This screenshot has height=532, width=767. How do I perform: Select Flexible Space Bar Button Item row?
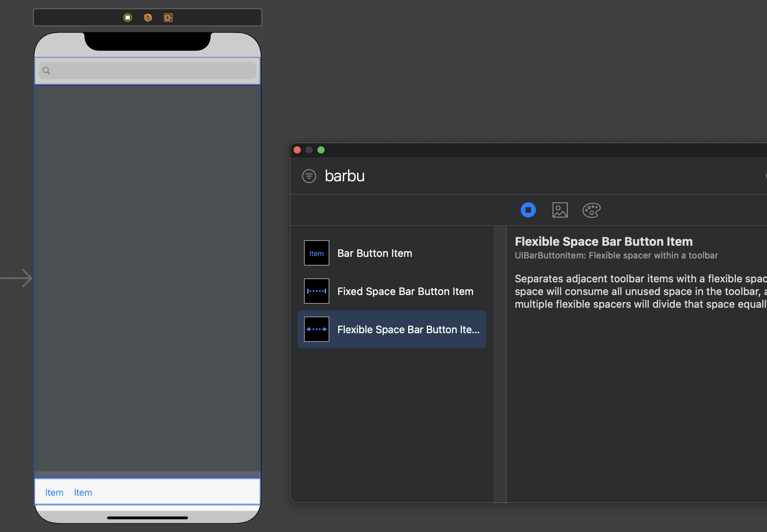coord(408,330)
